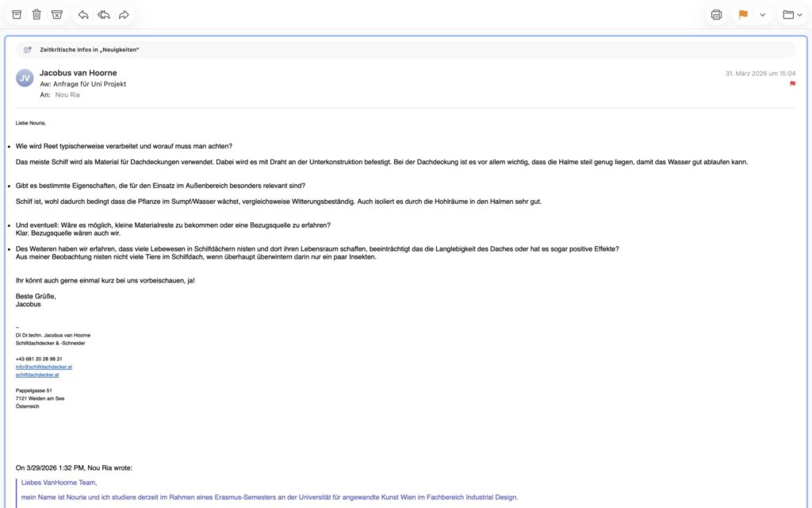812x508 pixels.
Task: Open the Move to mailbox folder dropdown
Action: pyautogui.click(x=792, y=14)
